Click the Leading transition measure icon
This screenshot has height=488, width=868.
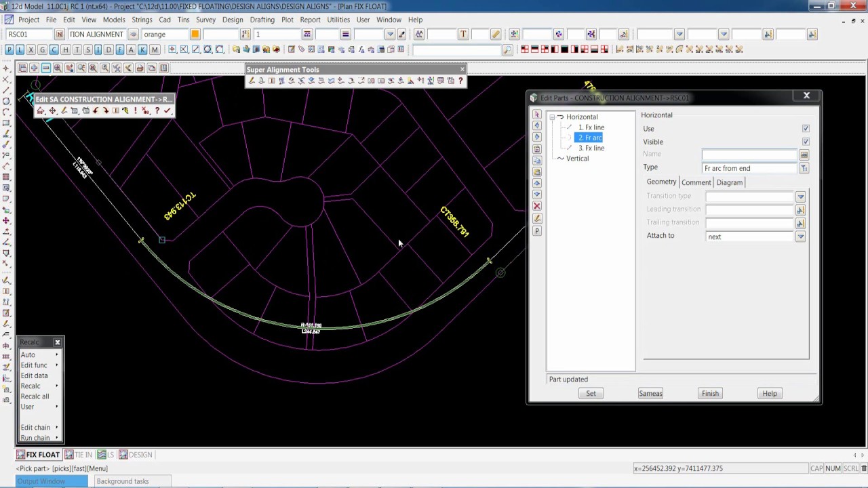pos(800,209)
